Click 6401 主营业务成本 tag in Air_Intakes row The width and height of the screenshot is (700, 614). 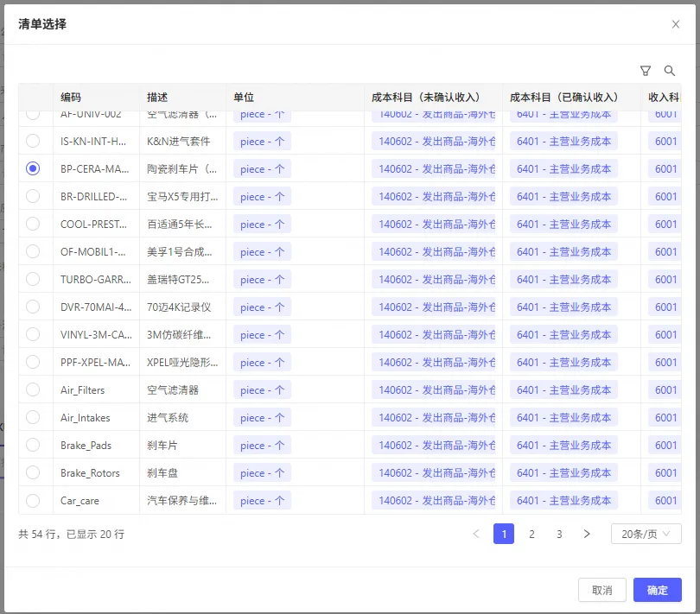pyautogui.click(x=563, y=418)
